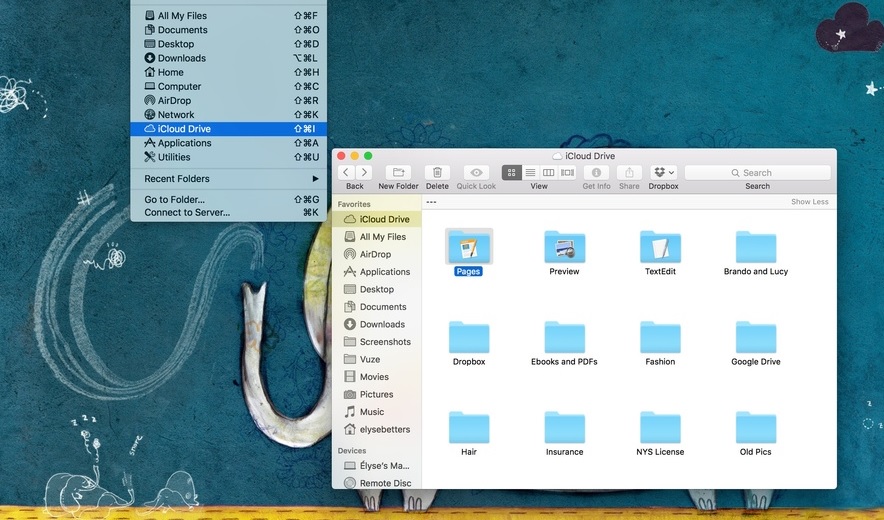Click the Back arrow in Finder toolbar
The image size is (884, 520).
pyautogui.click(x=346, y=173)
